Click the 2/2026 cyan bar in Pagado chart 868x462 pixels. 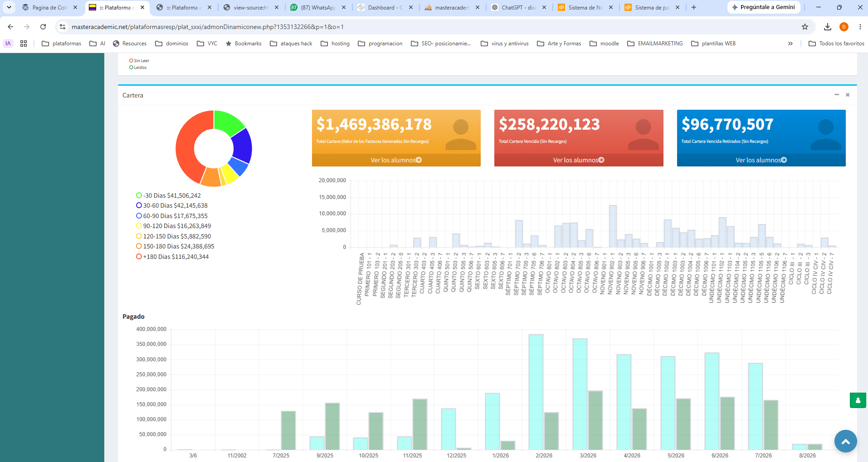click(x=536, y=392)
